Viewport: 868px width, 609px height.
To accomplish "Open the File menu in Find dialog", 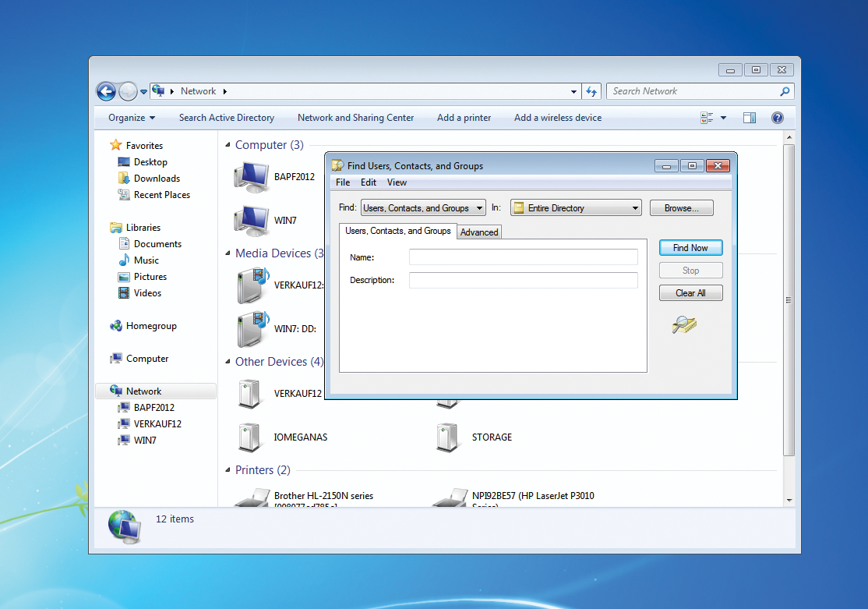I will coord(343,182).
